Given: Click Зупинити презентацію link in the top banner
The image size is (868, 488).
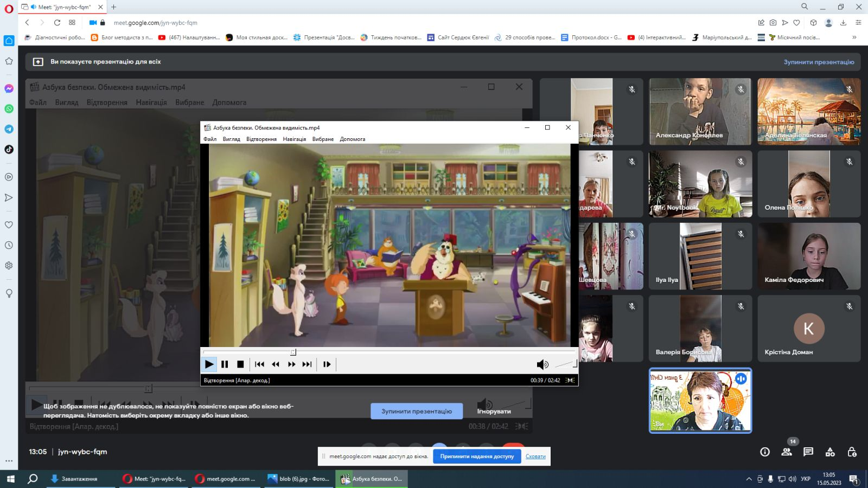Looking at the screenshot, I should tap(819, 62).
